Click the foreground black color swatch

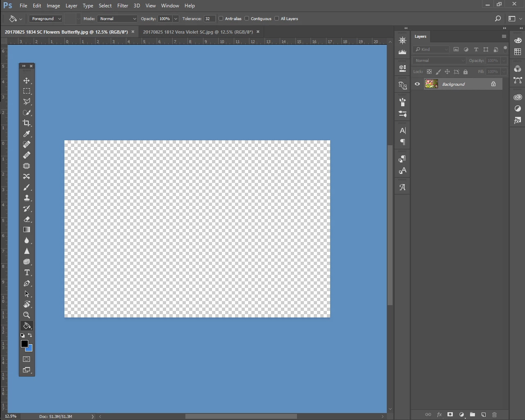pos(25,344)
